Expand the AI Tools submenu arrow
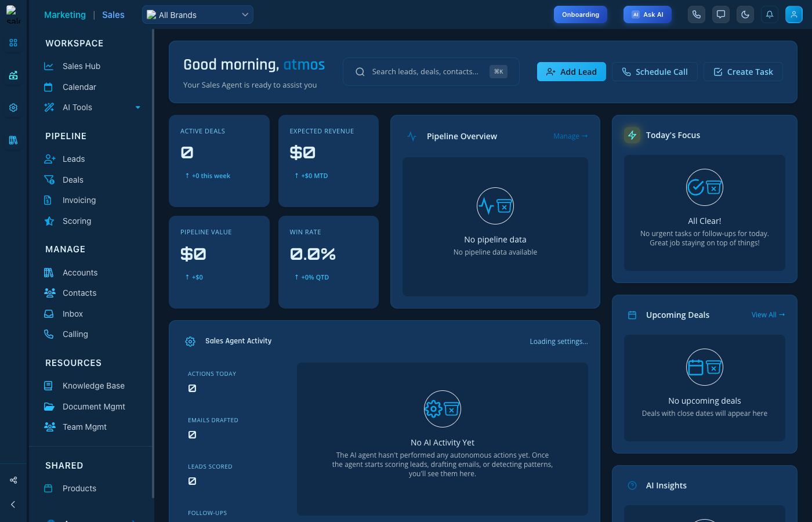 tap(138, 107)
